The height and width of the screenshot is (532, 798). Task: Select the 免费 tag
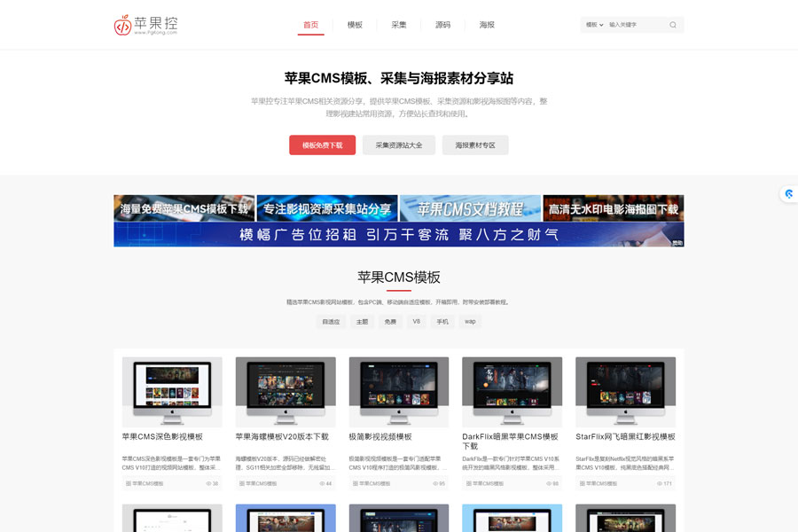coord(390,322)
